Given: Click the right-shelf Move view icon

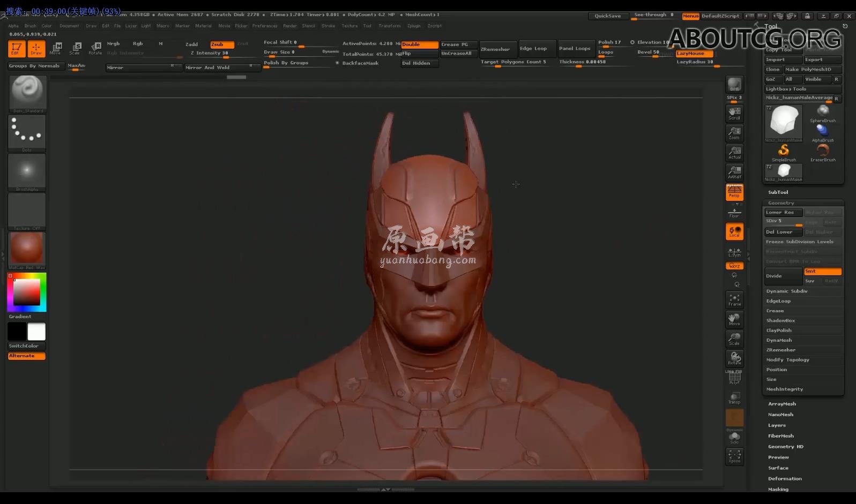Looking at the screenshot, I should tap(734, 320).
